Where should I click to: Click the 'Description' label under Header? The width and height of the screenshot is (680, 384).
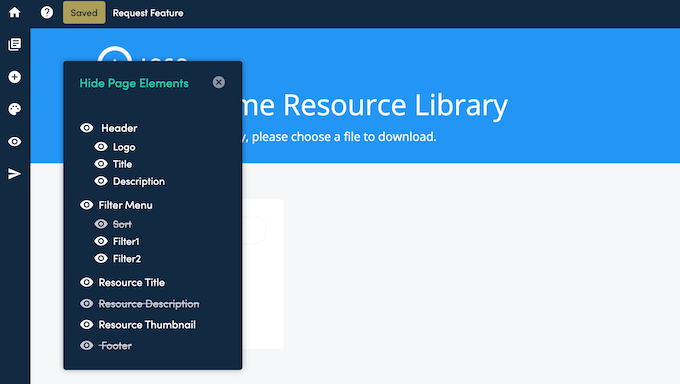tap(139, 181)
